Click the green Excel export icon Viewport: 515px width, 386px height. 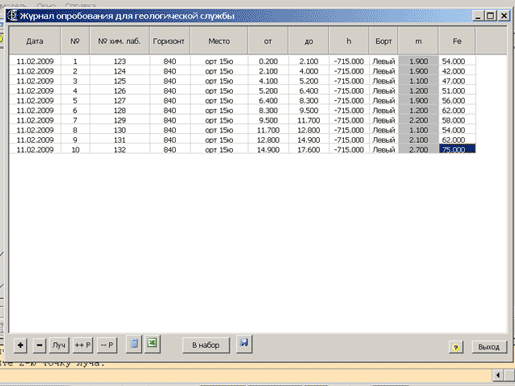pos(152,344)
